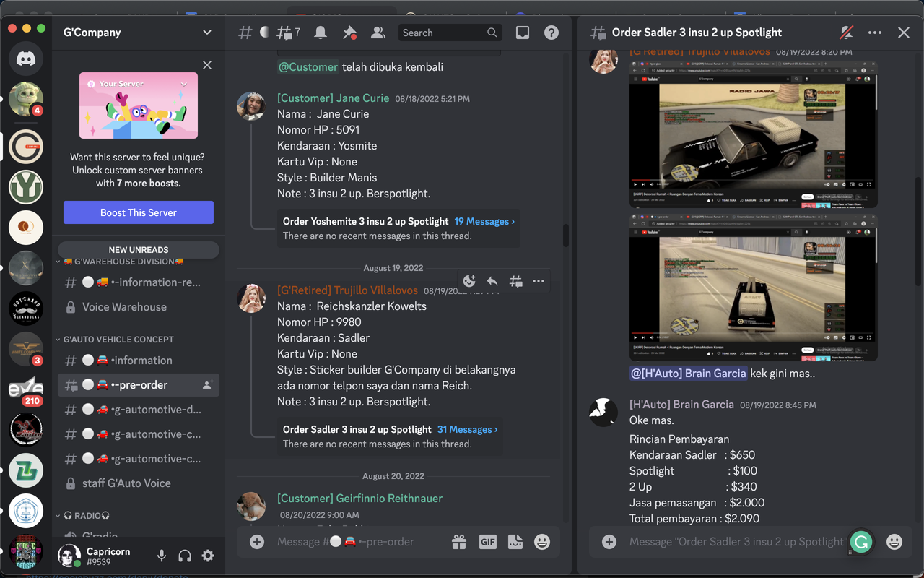
Task: Click username [H'Auto] Brain Garcia in thread
Action: pyautogui.click(x=681, y=405)
